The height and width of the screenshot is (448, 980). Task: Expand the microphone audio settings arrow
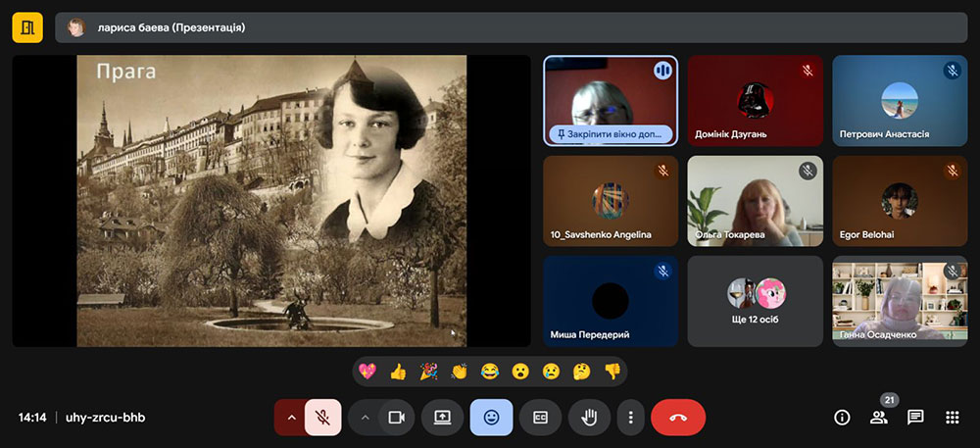pos(290,417)
